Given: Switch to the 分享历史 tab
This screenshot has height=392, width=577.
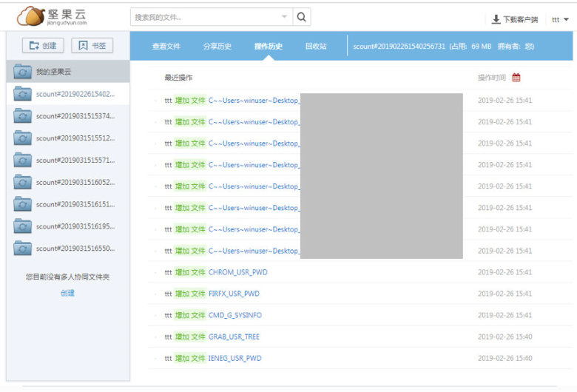Looking at the screenshot, I should point(217,47).
